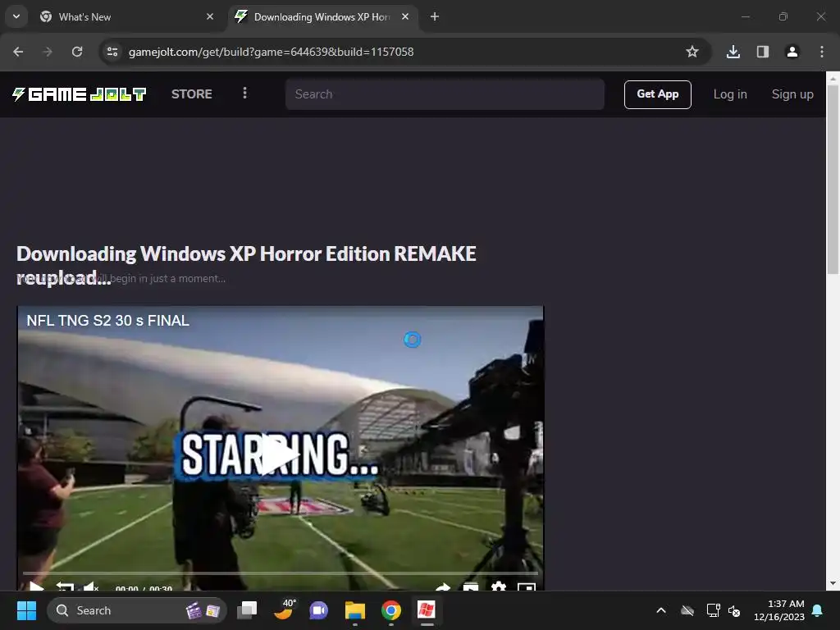This screenshot has height=630, width=840.
Task: Click the network status tray icon
Action: [x=713, y=610]
